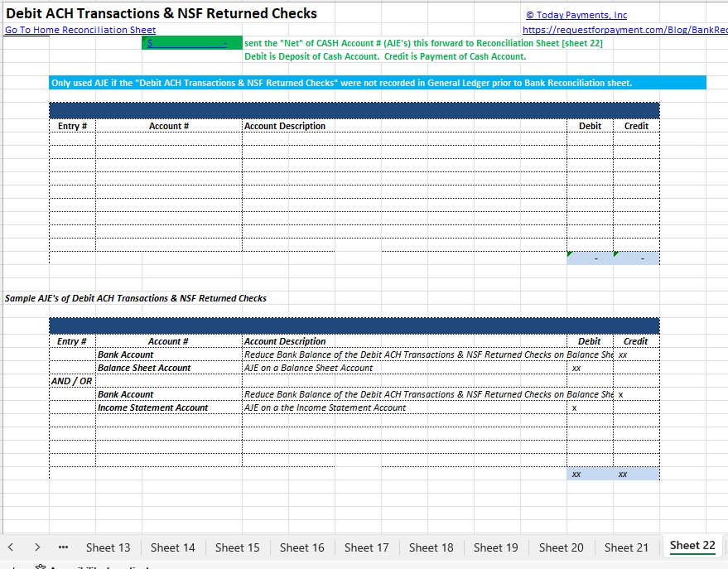The height and width of the screenshot is (569, 728).
Task: Click italic 'Credit' header in the sample table
Action: click(x=635, y=341)
